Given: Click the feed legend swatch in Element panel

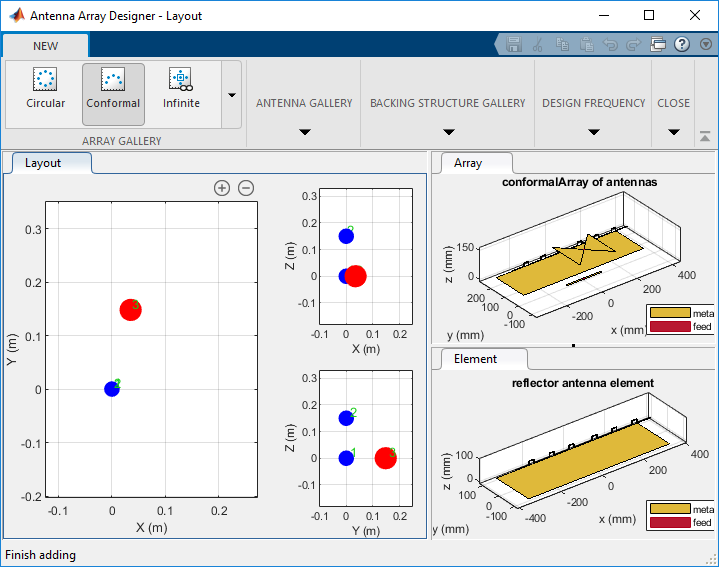Looking at the screenshot, I should [x=670, y=523].
